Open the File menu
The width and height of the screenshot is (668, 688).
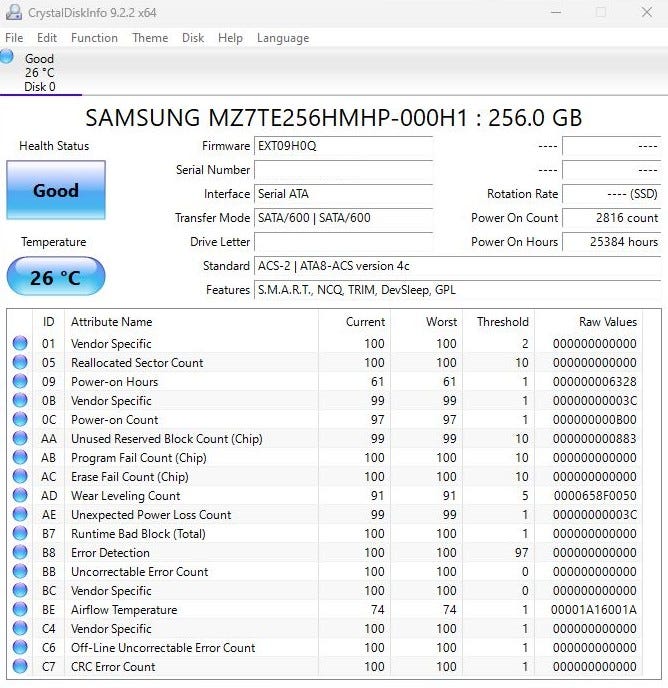coord(14,38)
